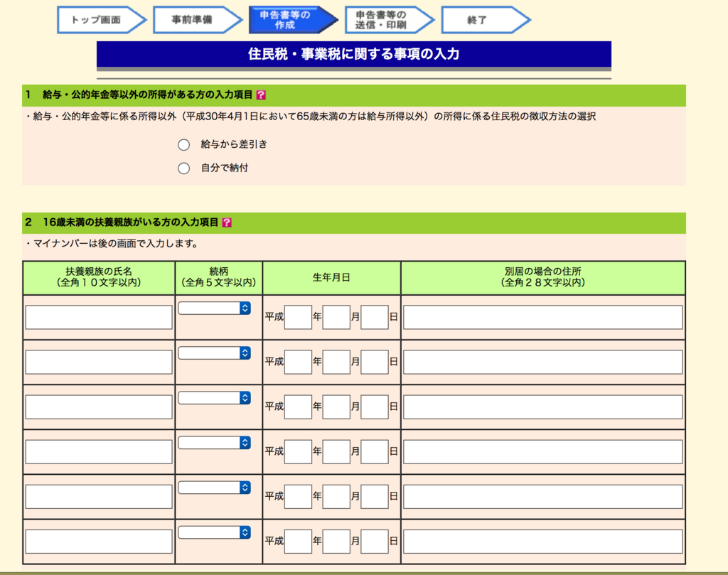Focus dependent name field in first row
This screenshot has height=575, width=728.
coord(99,318)
